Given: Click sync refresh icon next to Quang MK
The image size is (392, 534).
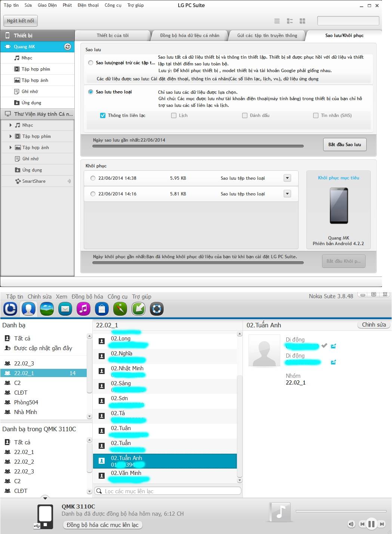Looking at the screenshot, I should click(68, 47).
